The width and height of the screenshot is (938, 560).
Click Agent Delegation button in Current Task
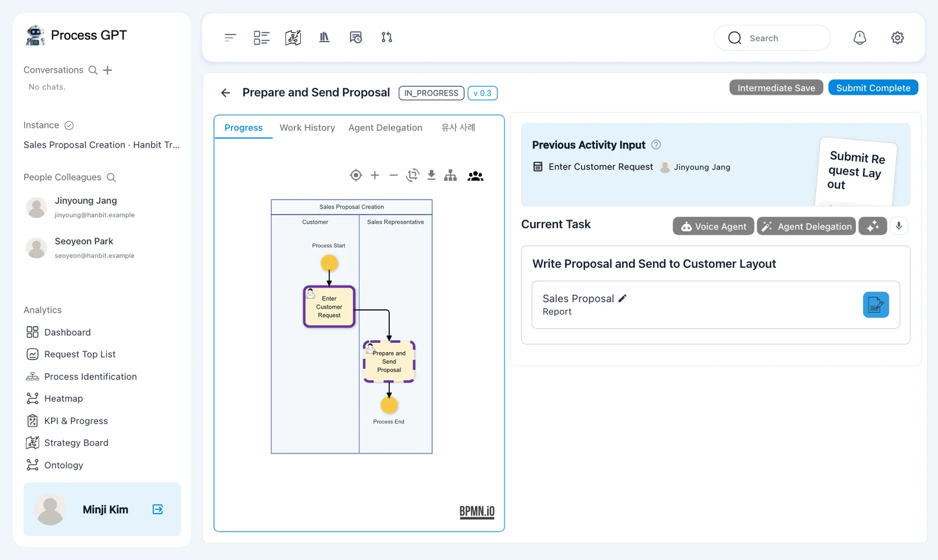[x=806, y=226]
